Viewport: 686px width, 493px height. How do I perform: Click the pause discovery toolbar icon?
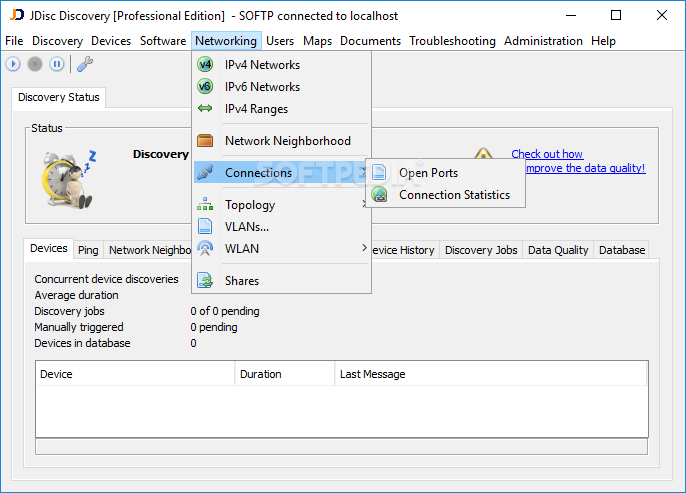(x=56, y=64)
